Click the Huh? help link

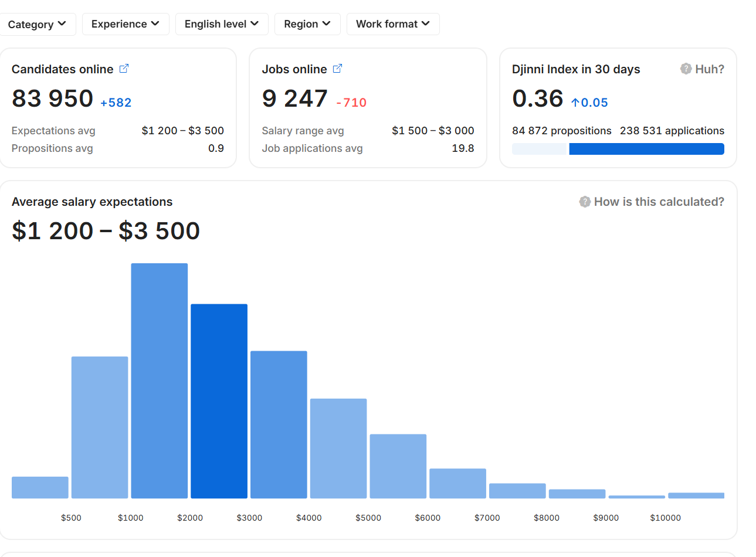click(x=710, y=69)
